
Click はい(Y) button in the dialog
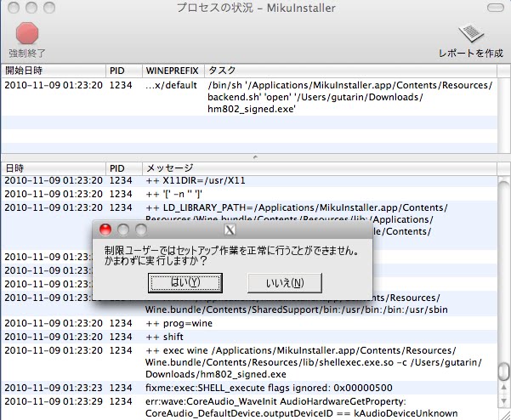(185, 283)
